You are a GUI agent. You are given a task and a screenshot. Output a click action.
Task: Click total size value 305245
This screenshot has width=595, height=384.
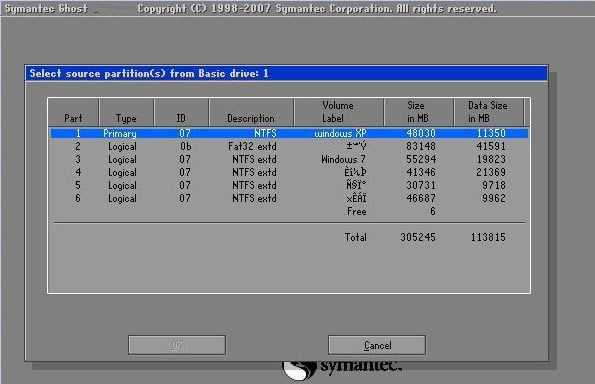pos(418,237)
